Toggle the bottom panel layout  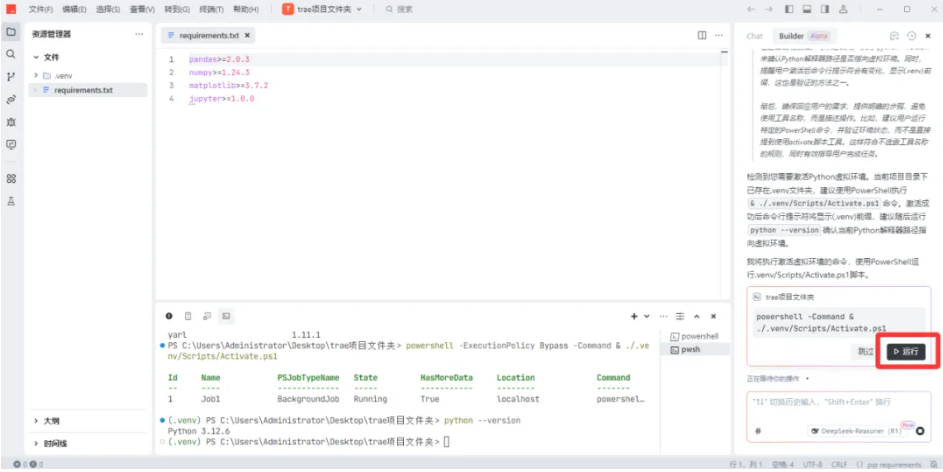tap(807, 9)
